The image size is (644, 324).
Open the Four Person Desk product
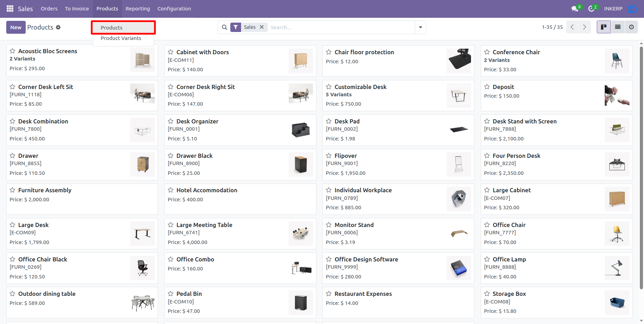tap(556, 164)
